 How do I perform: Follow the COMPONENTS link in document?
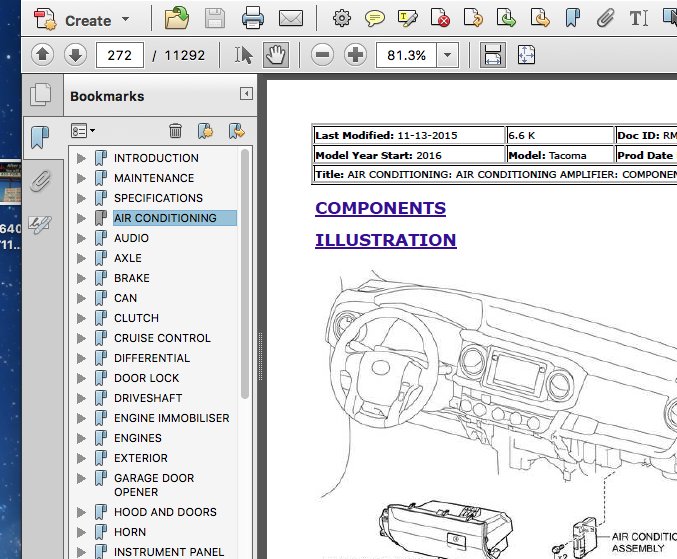click(380, 208)
